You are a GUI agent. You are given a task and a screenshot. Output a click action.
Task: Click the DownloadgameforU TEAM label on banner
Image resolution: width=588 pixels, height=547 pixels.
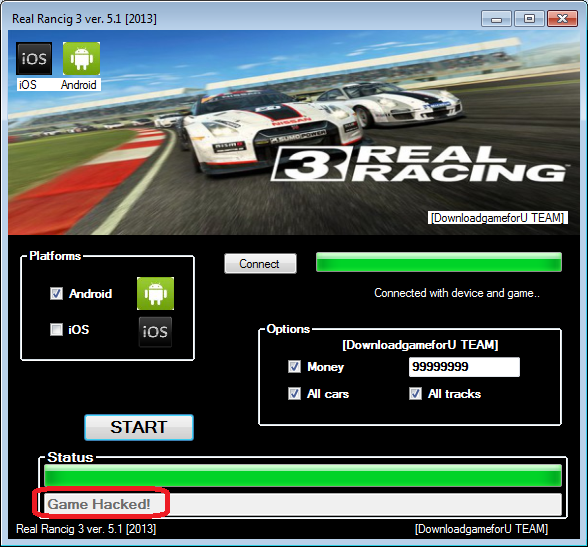coord(498,218)
